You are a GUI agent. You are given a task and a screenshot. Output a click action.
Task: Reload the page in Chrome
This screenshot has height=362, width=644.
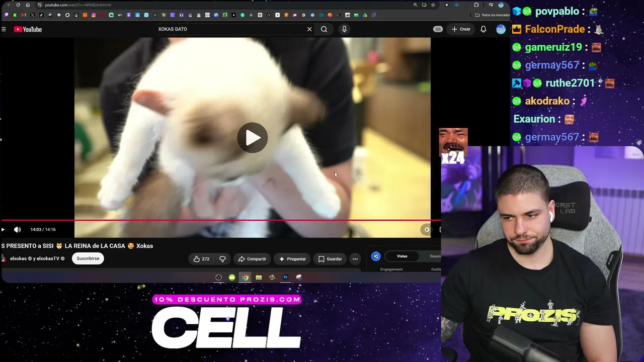pos(18,5)
